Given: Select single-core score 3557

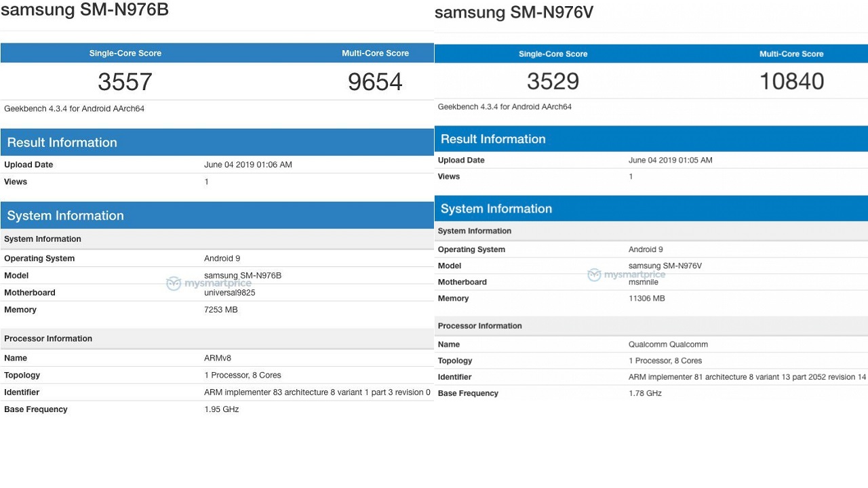Looking at the screenshot, I should pos(125,82).
